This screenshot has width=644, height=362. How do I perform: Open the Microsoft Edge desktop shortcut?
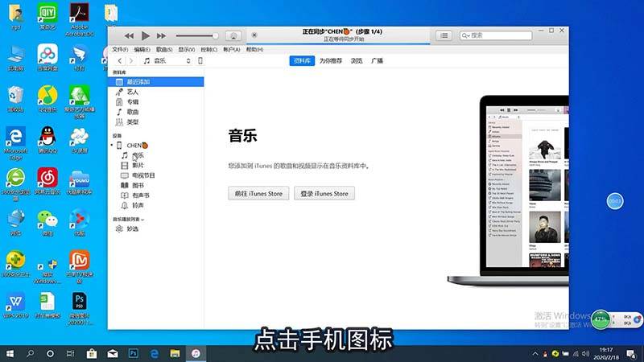pyautogui.click(x=15, y=143)
